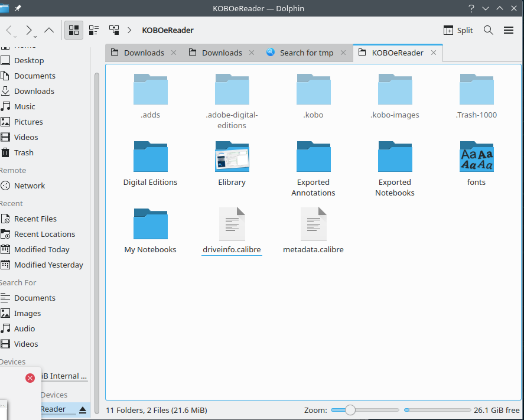Toggle the Split view button
524x420 pixels.
pos(458,30)
